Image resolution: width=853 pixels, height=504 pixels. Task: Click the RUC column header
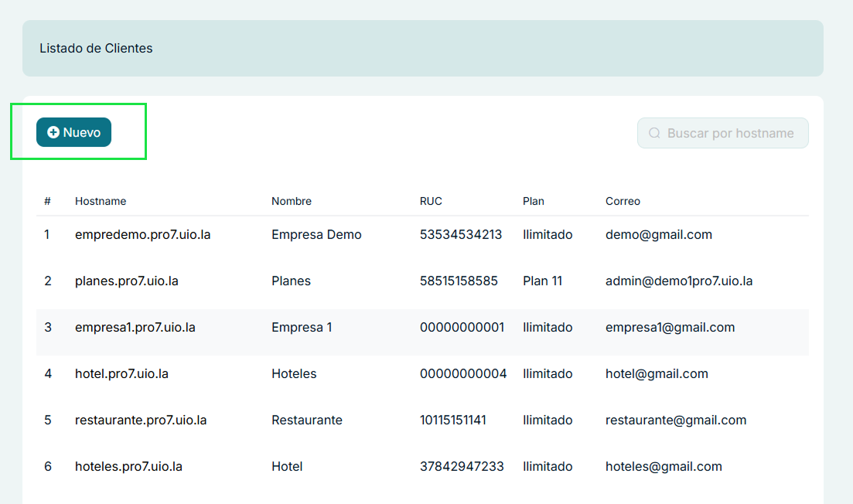[x=431, y=201]
